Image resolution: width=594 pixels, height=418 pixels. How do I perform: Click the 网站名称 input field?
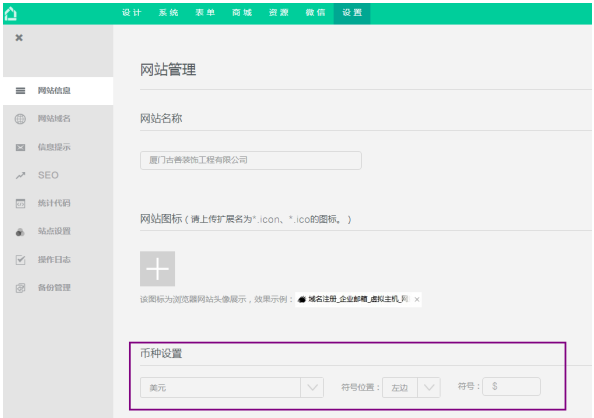[251, 160]
